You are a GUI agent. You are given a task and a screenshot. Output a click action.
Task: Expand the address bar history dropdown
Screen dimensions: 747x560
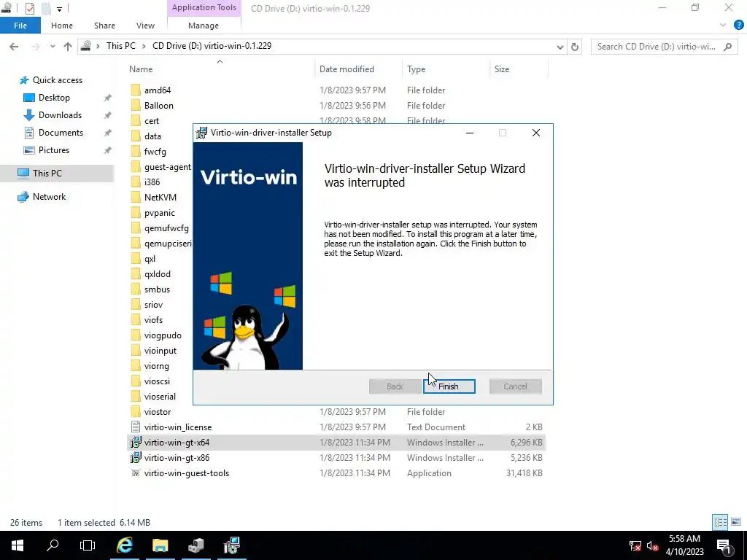point(560,47)
